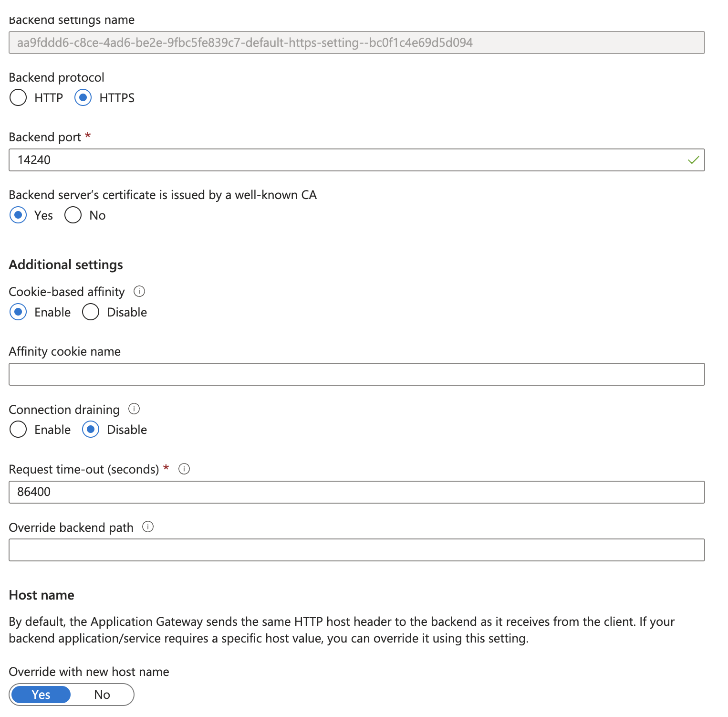Viewport: 728px width, 717px height.
Task: Disable connection draining
Action: [91, 430]
